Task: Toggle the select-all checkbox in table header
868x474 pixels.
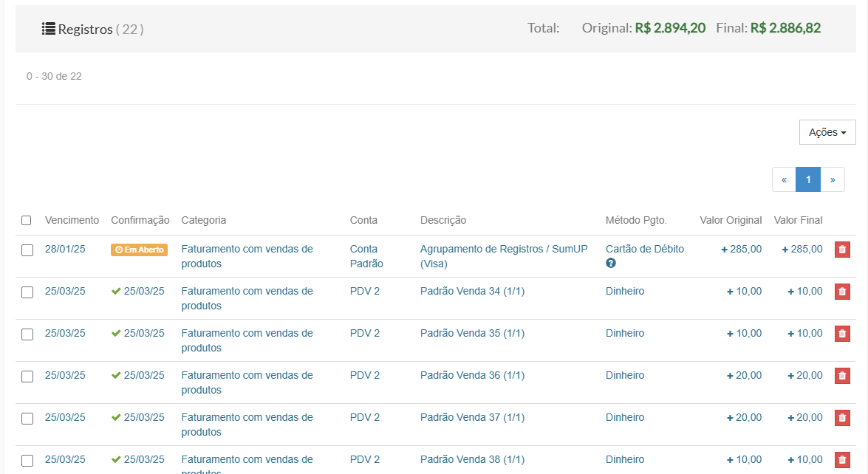Action: point(27,220)
